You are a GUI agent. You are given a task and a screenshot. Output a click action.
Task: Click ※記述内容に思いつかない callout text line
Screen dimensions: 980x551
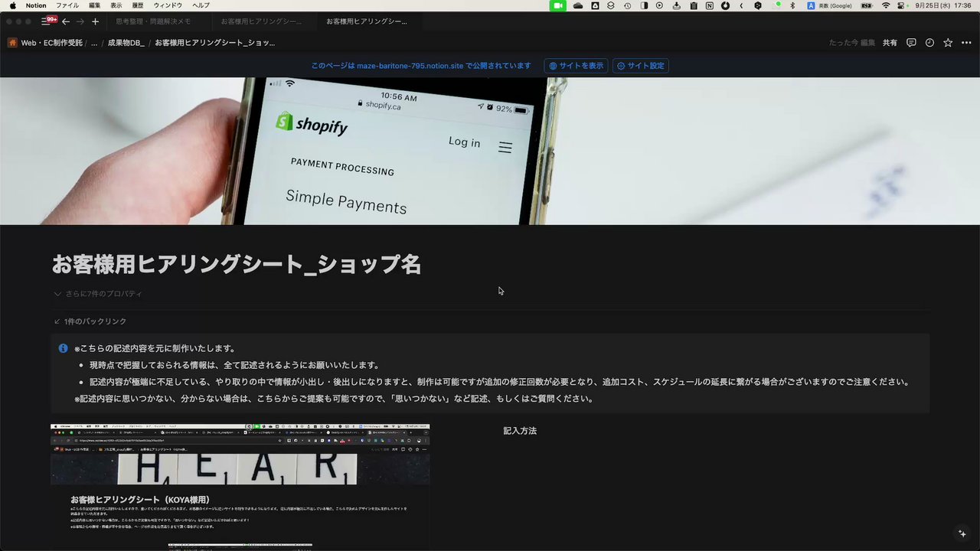click(334, 399)
